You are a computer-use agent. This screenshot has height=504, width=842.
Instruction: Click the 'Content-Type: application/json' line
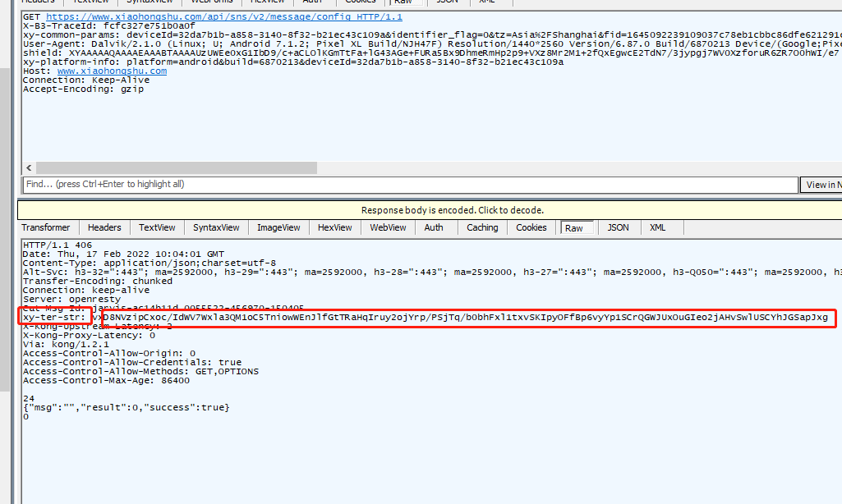(150, 263)
